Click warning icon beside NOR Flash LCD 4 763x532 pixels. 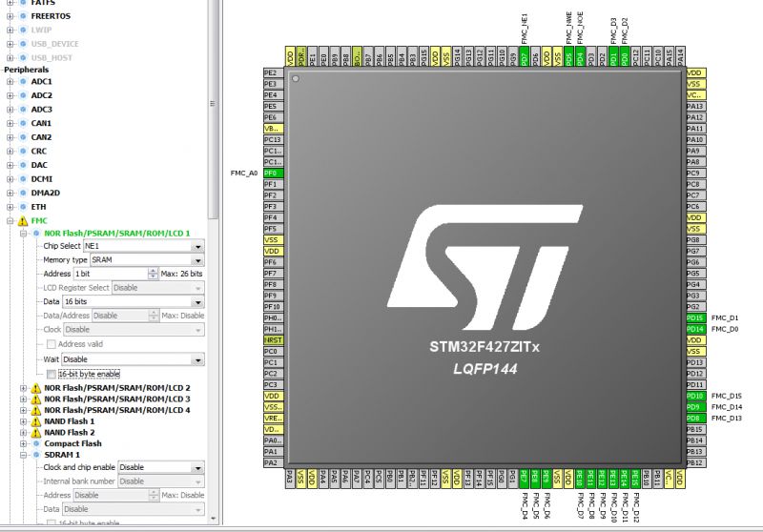tap(36, 410)
